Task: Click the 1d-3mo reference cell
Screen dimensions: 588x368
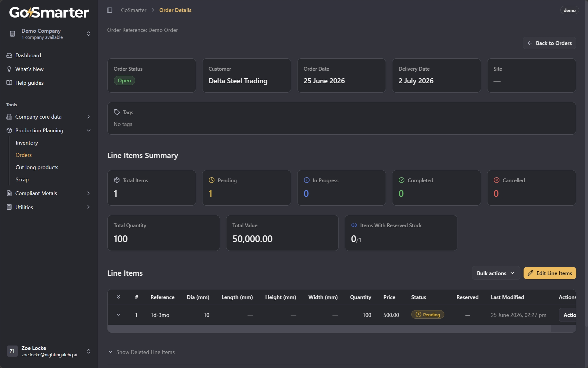Action: (160, 315)
